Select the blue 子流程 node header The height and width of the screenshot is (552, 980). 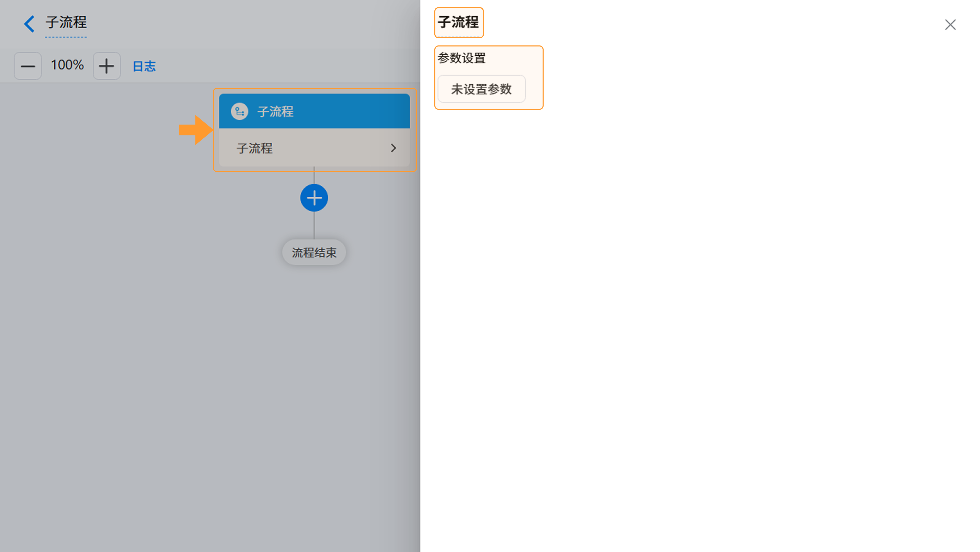click(x=314, y=111)
